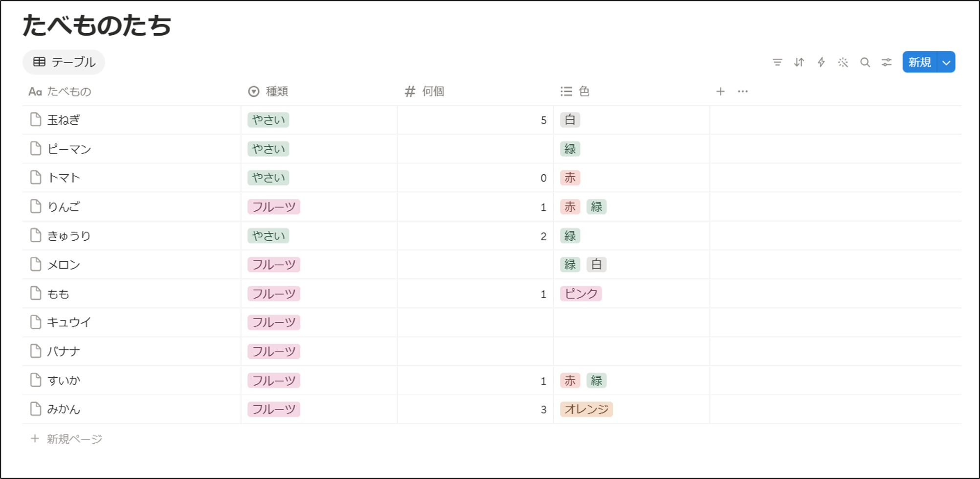The height and width of the screenshot is (479, 980).
Task: Open the search magnifier icon
Action: 865,62
